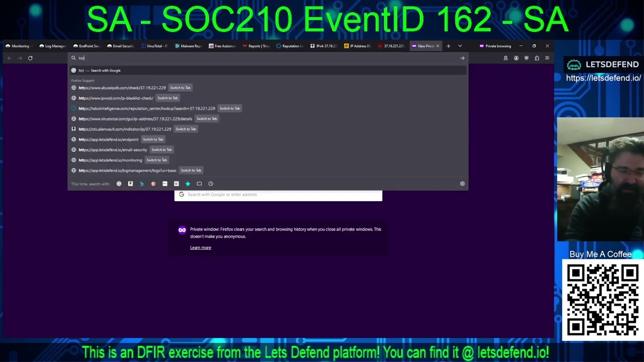The image size is (644, 362).
Task: Select the talosintelligence.com reputation lookup suggestion
Action: (x=268, y=108)
